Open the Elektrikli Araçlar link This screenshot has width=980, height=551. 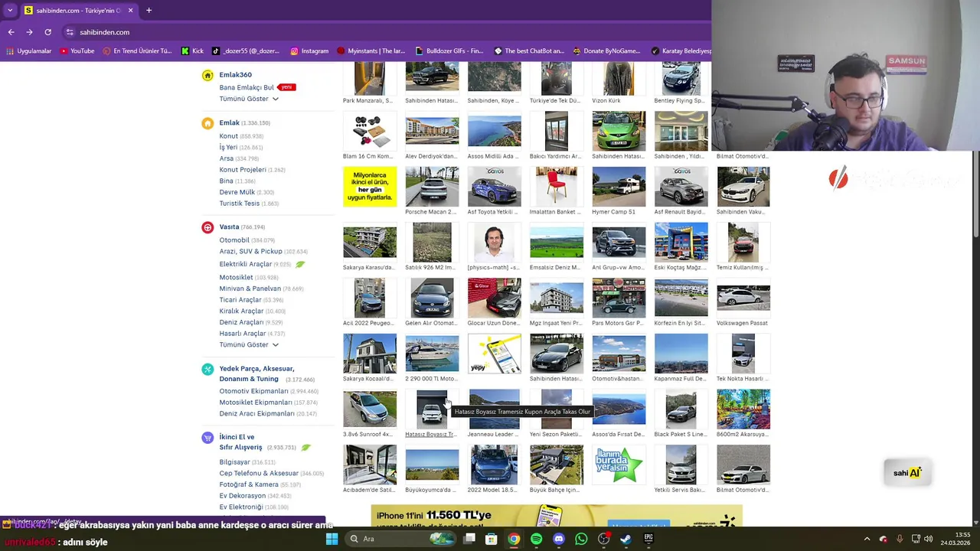coord(246,264)
